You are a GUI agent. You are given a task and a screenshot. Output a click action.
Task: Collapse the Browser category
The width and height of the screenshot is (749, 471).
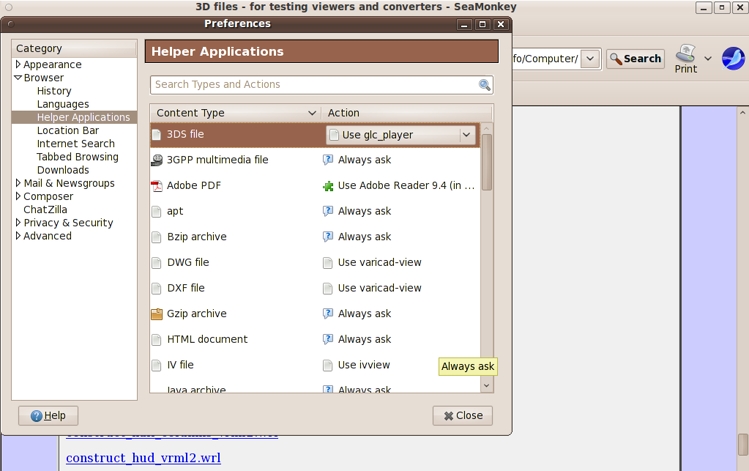click(18, 78)
